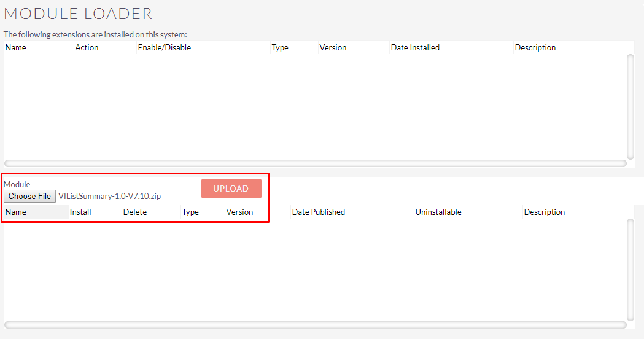Image resolution: width=644 pixels, height=339 pixels.
Task: Click the Type header in installed extensions table
Action: pos(280,48)
